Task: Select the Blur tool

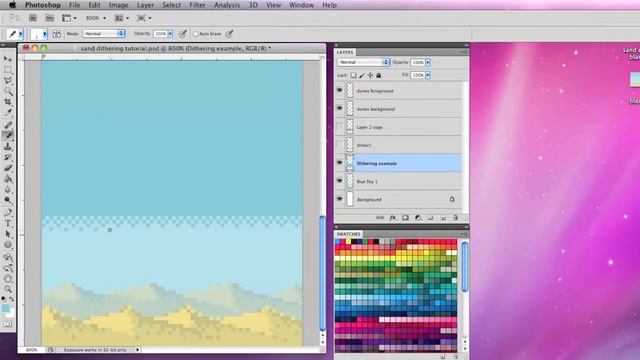Action: click(8, 189)
